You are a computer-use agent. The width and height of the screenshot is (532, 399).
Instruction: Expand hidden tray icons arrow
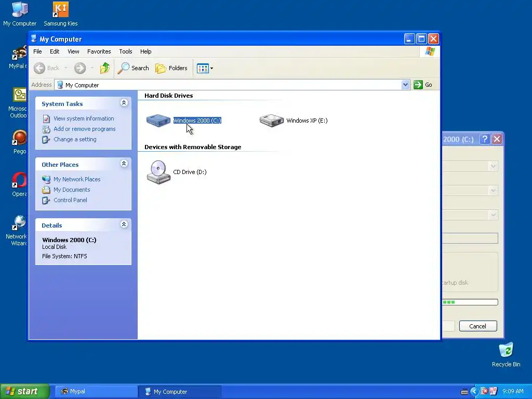coord(474,392)
